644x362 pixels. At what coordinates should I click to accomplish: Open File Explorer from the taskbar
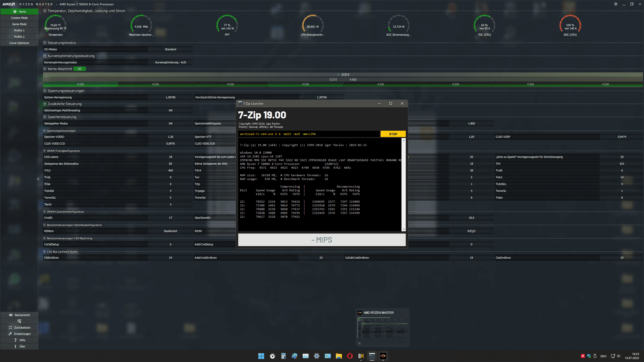click(339, 356)
